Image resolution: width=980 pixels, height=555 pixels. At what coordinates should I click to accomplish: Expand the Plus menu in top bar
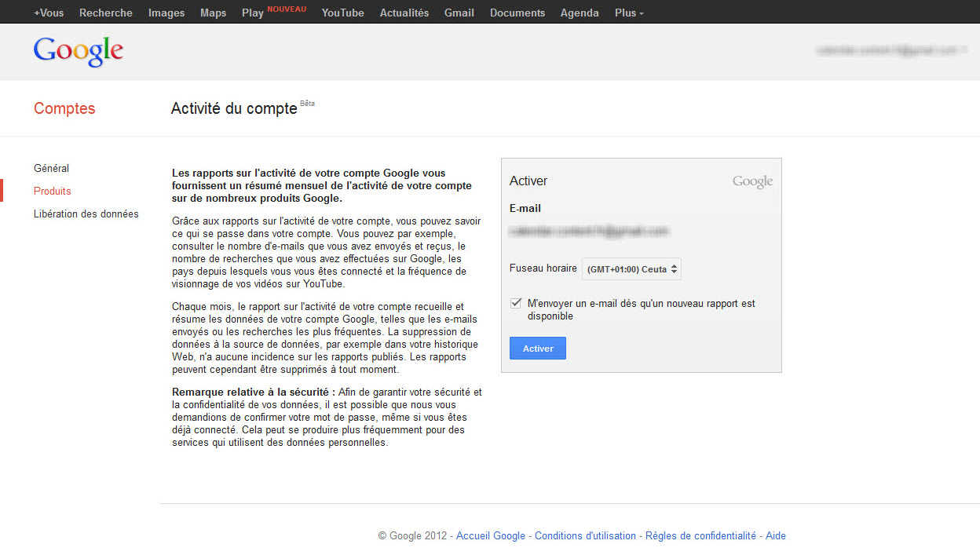(x=629, y=13)
